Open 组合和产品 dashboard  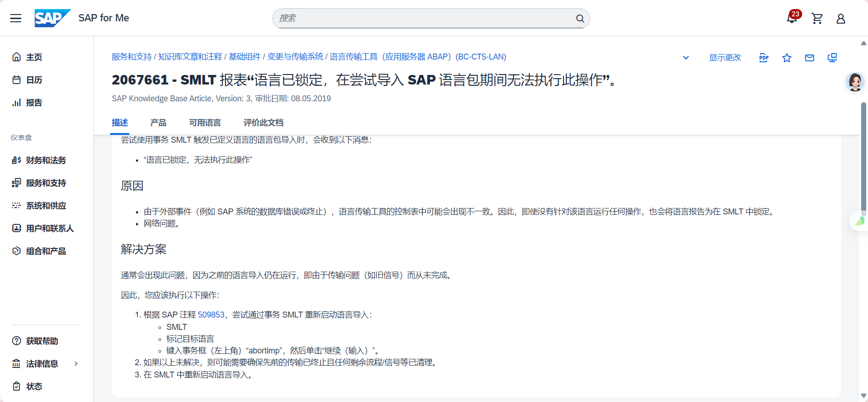click(x=46, y=251)
